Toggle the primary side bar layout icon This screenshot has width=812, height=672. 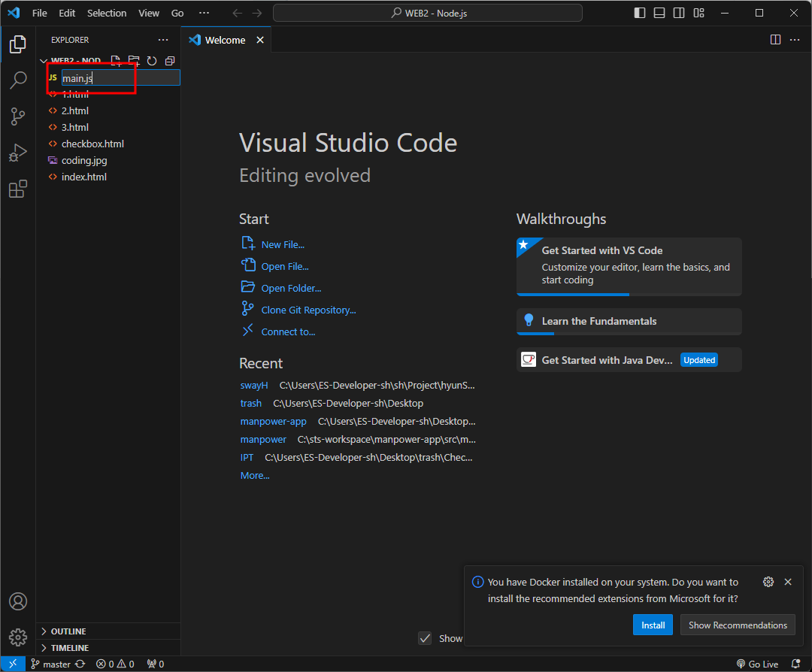pos(640,13)
